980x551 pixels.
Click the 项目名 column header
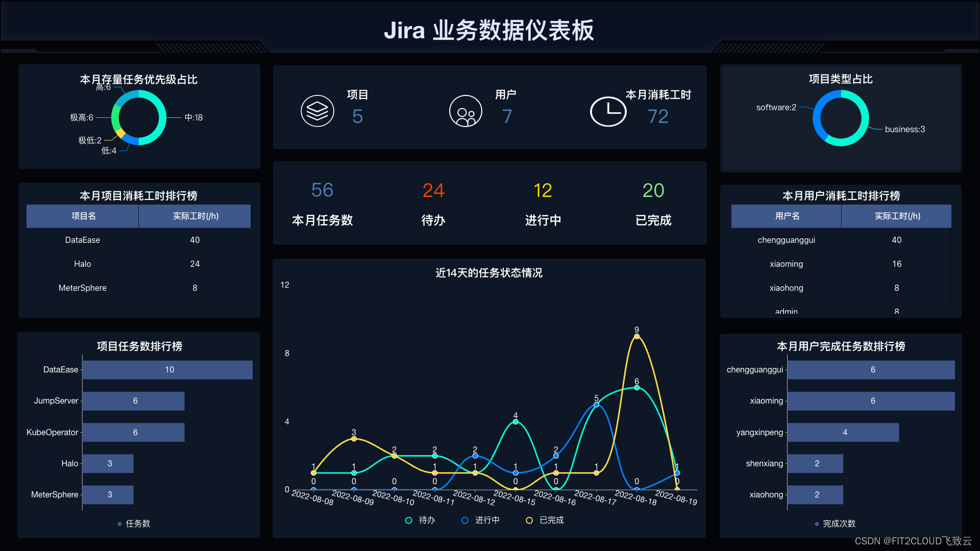pyautogui.click(x=82, y=216)
